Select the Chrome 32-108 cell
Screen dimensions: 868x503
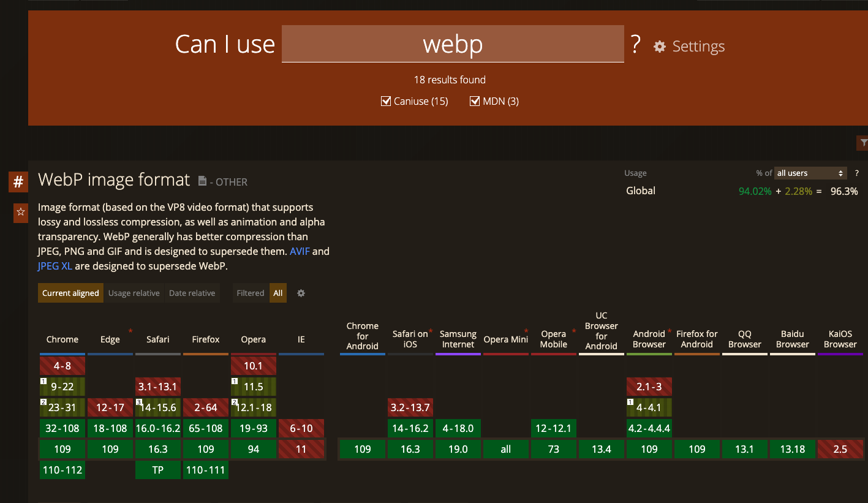(62, 428)
